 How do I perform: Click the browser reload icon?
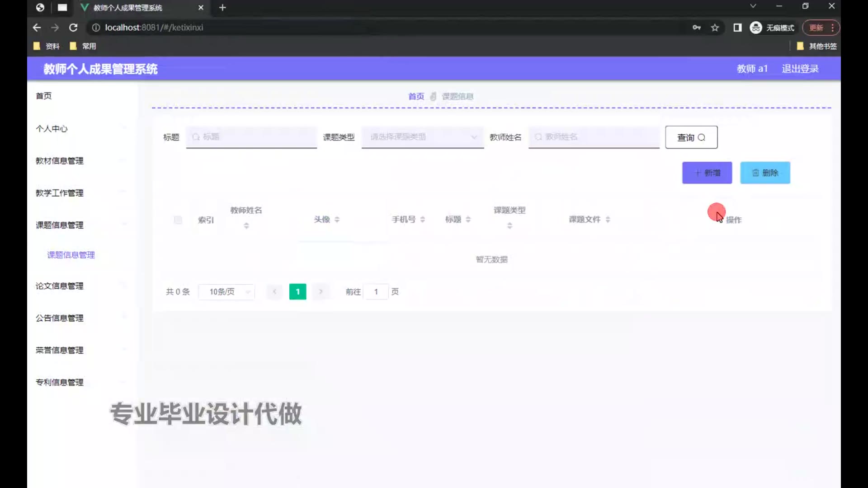(x=73, y=28)
